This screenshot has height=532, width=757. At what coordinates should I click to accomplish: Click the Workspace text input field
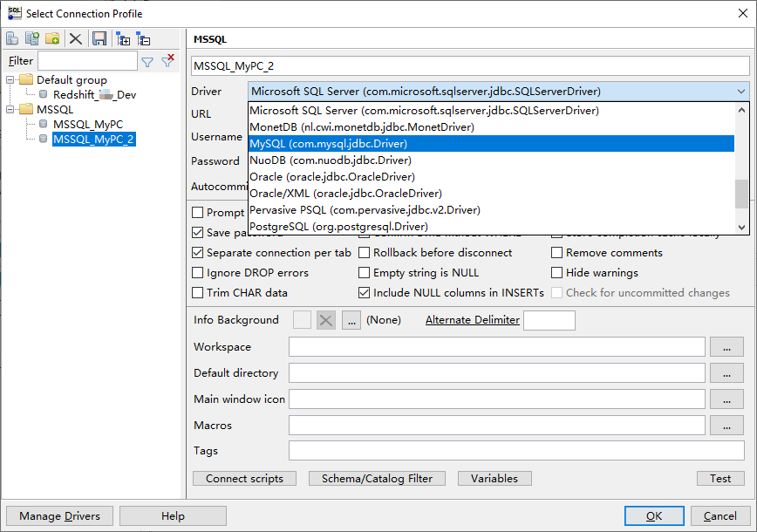[x=496, y=347]
